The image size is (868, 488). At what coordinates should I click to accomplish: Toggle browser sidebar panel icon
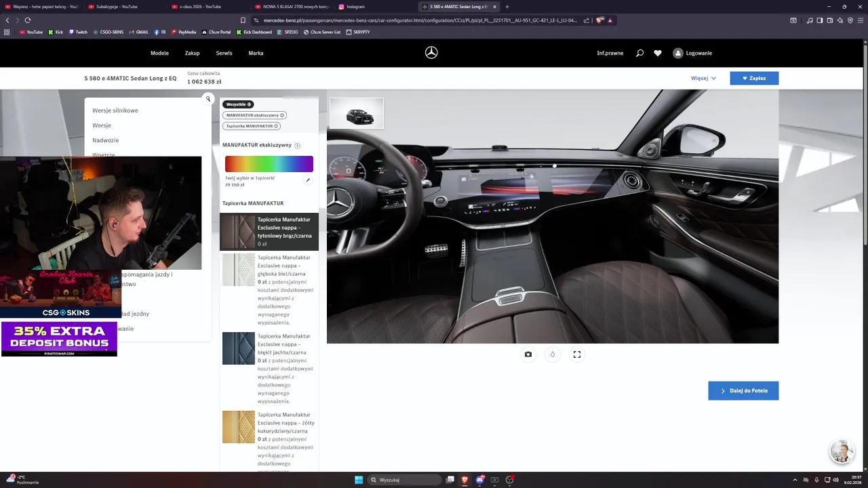[x=820, y=20]
